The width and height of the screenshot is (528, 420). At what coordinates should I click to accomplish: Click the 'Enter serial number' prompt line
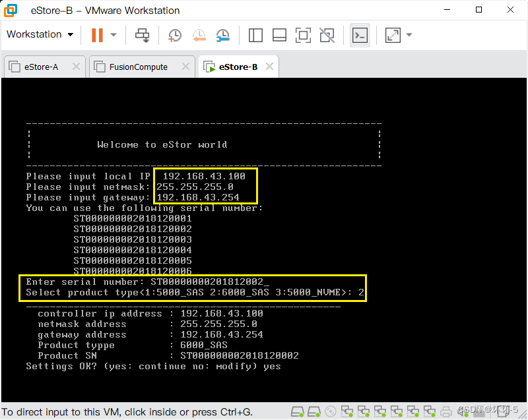click(147, 282)
